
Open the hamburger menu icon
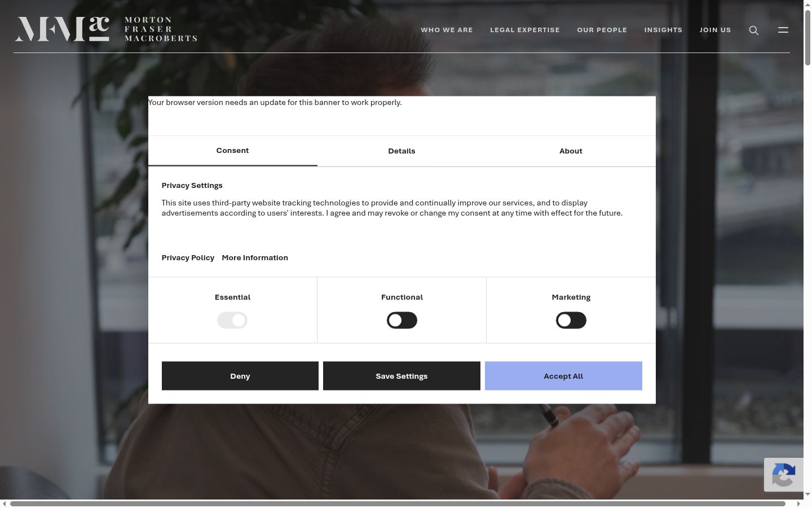(783, 30)
